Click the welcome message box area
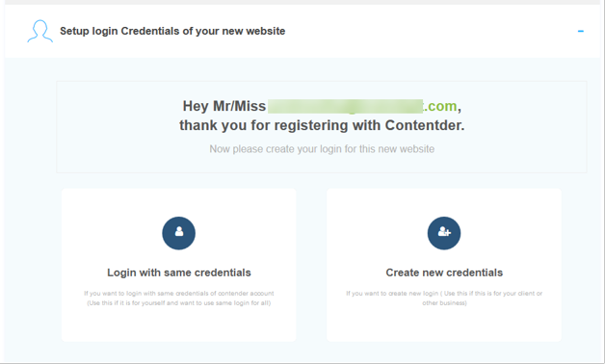Image resolution: width=605 pixels, height=364 pixels. (x=322, y=127)
